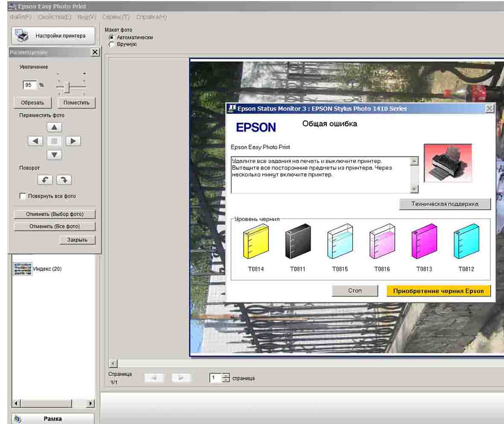Click page number spinner arrows
This screenshot has width=504, height=424.
226,378
